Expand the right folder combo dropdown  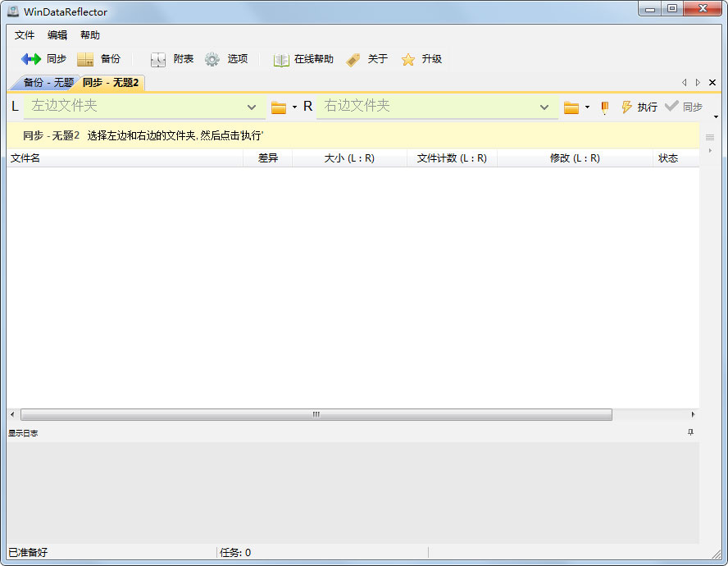click(544, 107)
